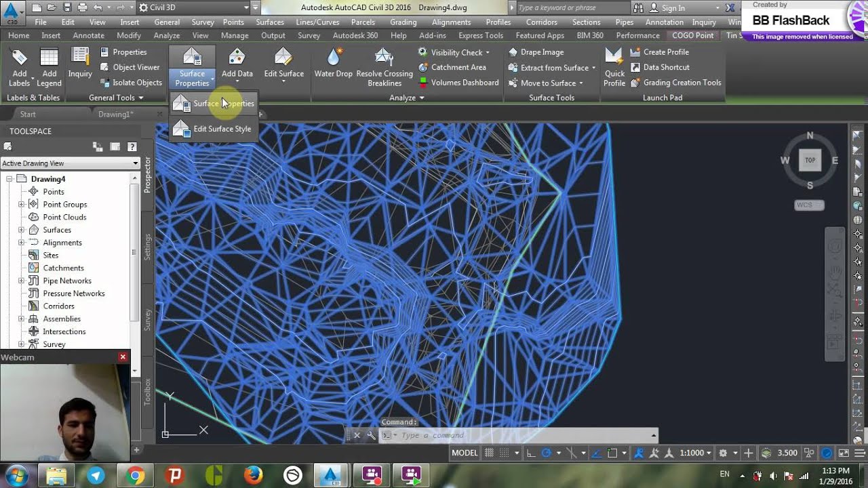The height and width of the screenshot is (488, 868).
Task: Toggle MODEL space button
Action: pos(465,453)
